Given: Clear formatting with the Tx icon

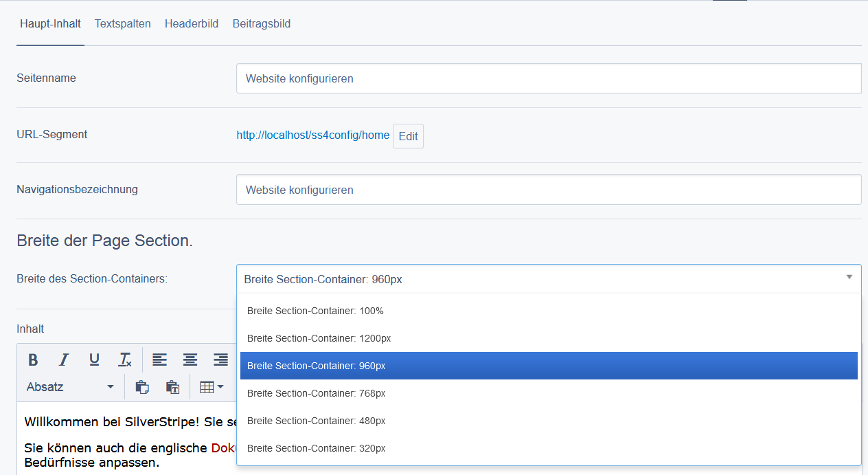Looking at the screenshot, I should (x=125, y=360).
